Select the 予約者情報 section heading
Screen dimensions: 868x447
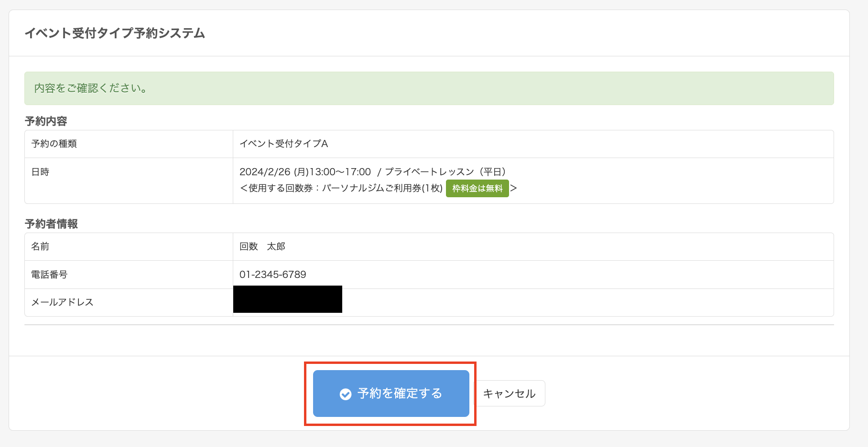51,224
